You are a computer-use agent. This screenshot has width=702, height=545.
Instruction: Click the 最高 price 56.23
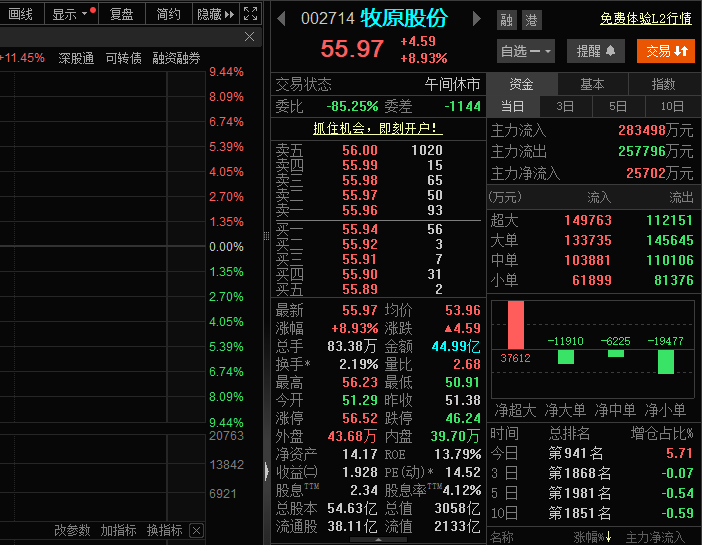tap(360, 382)
